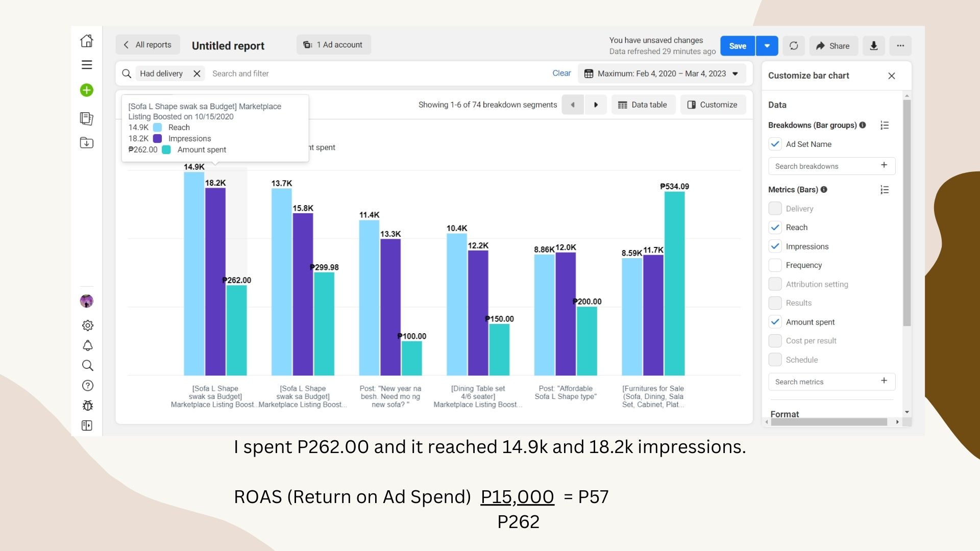Click the Share button
980x551 pixels.
point(833,46)
